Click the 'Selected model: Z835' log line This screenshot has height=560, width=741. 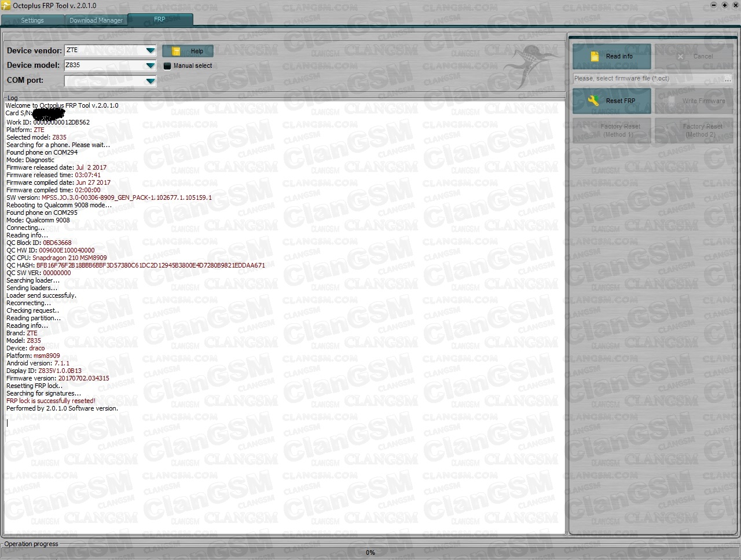36,137
